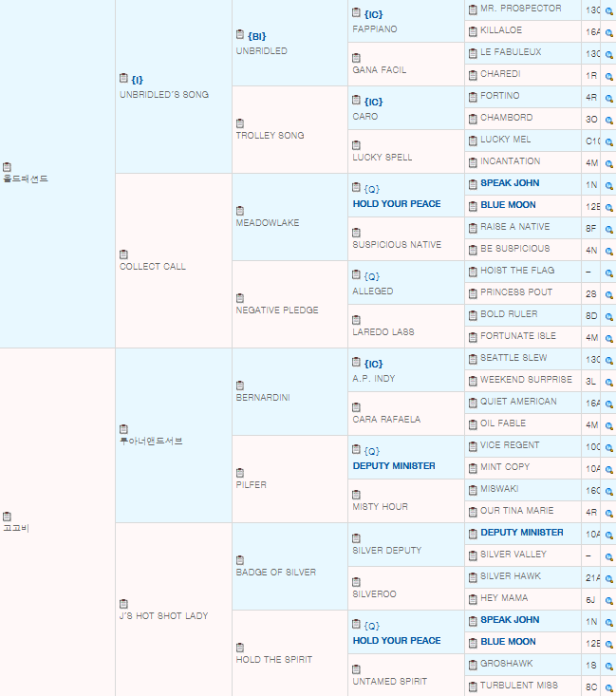Open the clipboard icon beside MR. PROSPECTOR
Screen dimensions: 616x696
coord(473,9)
